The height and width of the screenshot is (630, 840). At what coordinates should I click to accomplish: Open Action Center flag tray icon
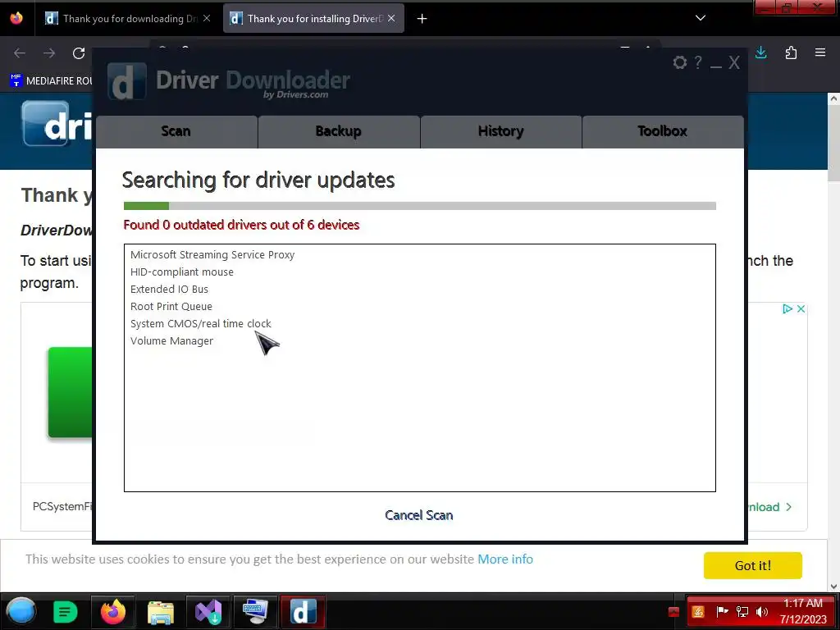tap(722, 612)
